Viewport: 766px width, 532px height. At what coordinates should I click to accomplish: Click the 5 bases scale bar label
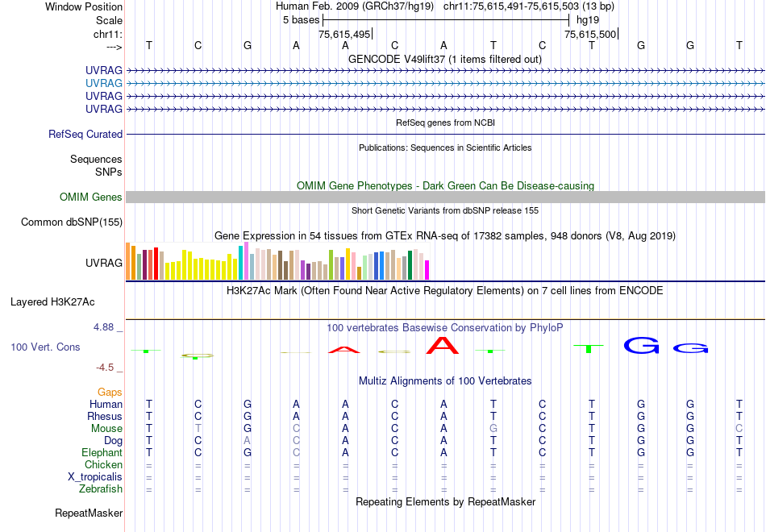click(x=301, y=20)
